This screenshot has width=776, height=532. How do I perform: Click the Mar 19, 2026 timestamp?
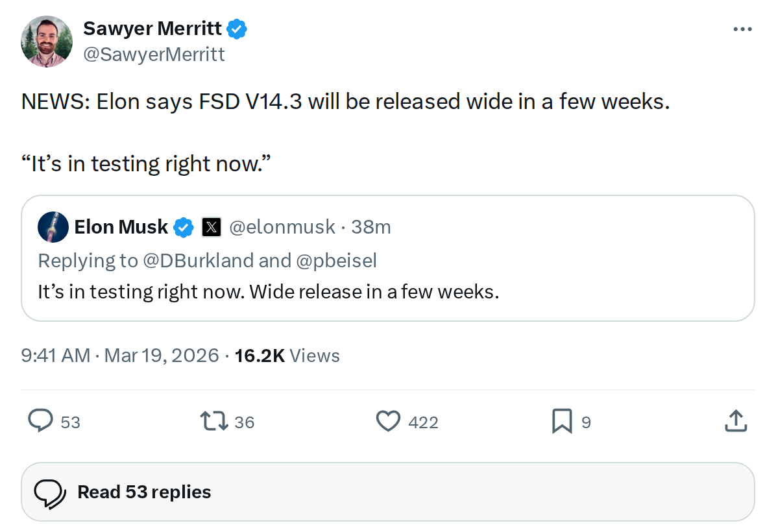(x=161, y=356)
